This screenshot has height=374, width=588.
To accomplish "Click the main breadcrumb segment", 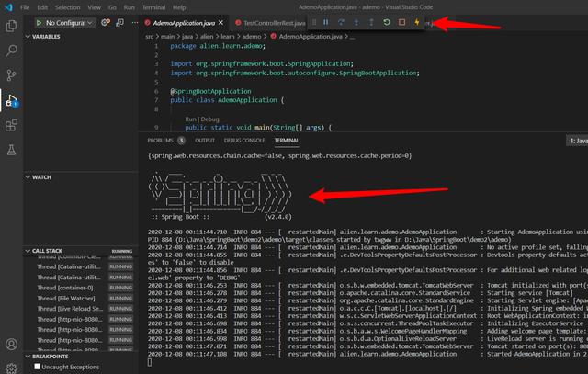I will [167, 37].
